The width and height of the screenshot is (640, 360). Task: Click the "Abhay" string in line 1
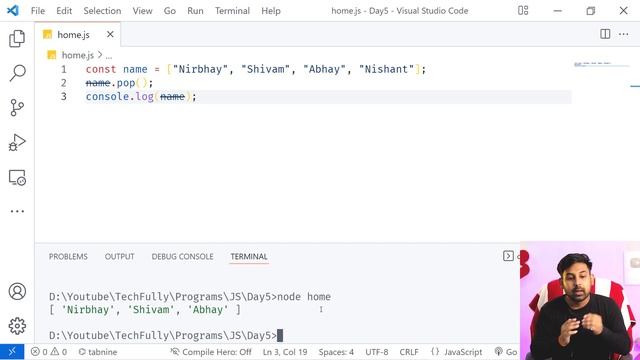[x=324, y=69]
